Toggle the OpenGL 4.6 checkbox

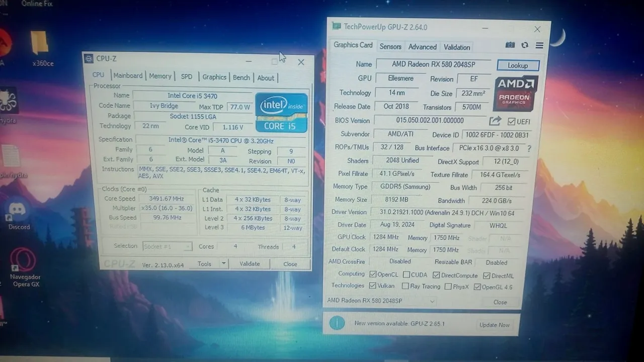pos(477,287)
